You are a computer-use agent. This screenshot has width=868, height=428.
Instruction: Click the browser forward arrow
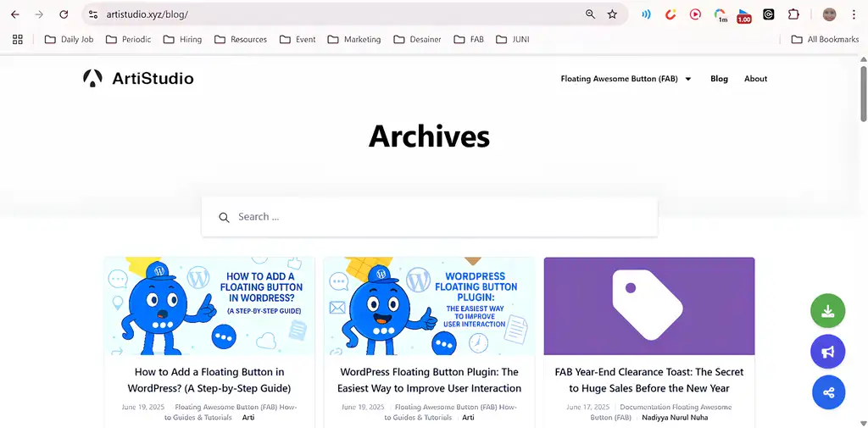coord(39,14)
